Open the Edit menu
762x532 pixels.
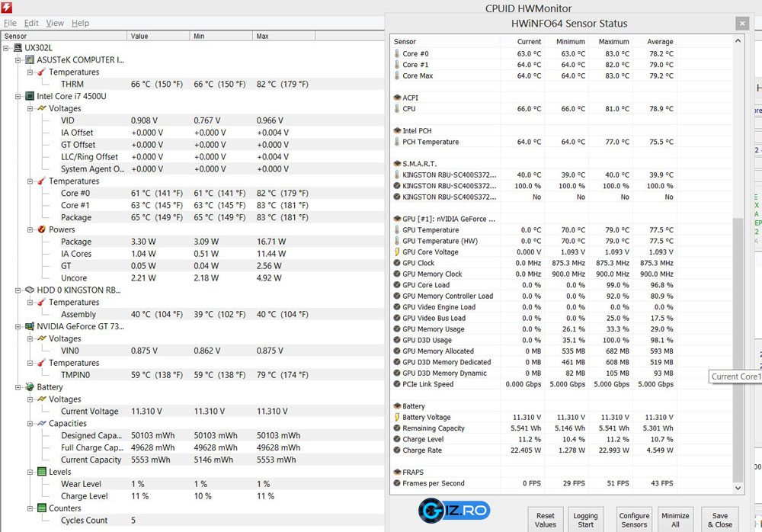tap(31, 23)
